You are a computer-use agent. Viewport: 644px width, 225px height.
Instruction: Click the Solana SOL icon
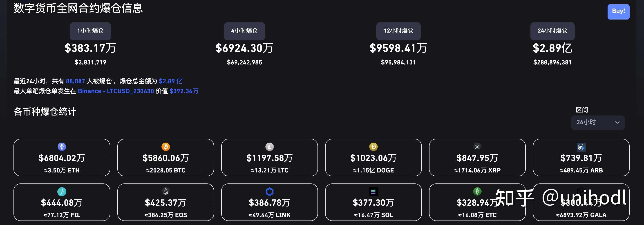pos(373,192)
